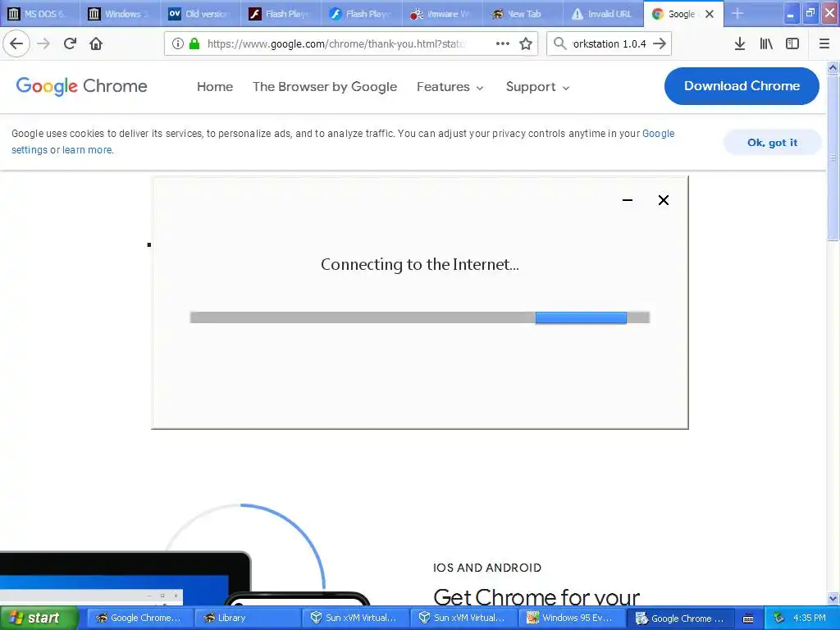Screen dimensions: 840x630
Task: Switch to the Windows archive tab
Action: [x=121, y=14]
